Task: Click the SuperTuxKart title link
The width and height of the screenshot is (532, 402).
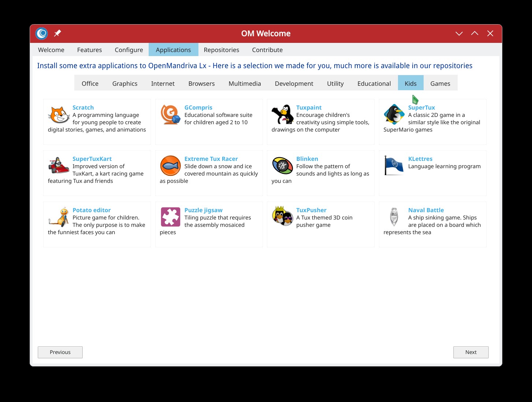Action: (92, 159)
